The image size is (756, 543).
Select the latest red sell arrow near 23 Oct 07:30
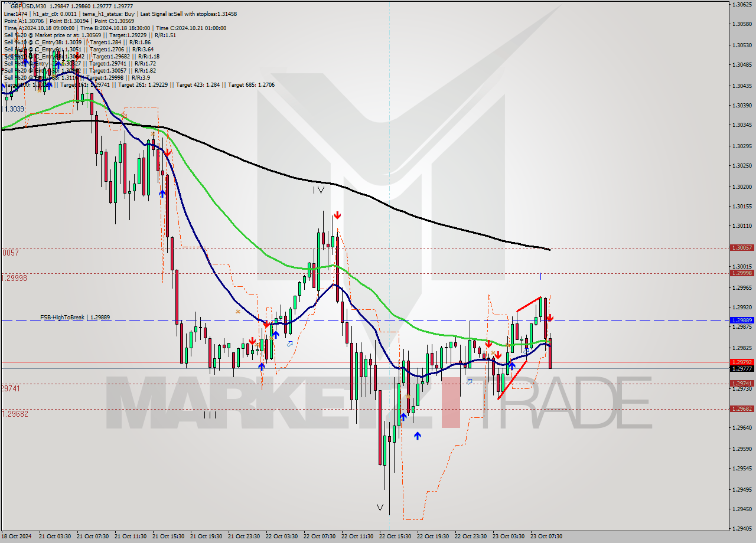549,318
